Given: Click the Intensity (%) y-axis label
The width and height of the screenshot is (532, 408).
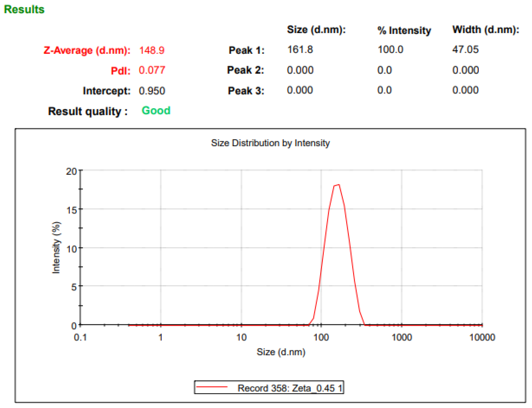Looking at the screenshot, I should [56, 247].
